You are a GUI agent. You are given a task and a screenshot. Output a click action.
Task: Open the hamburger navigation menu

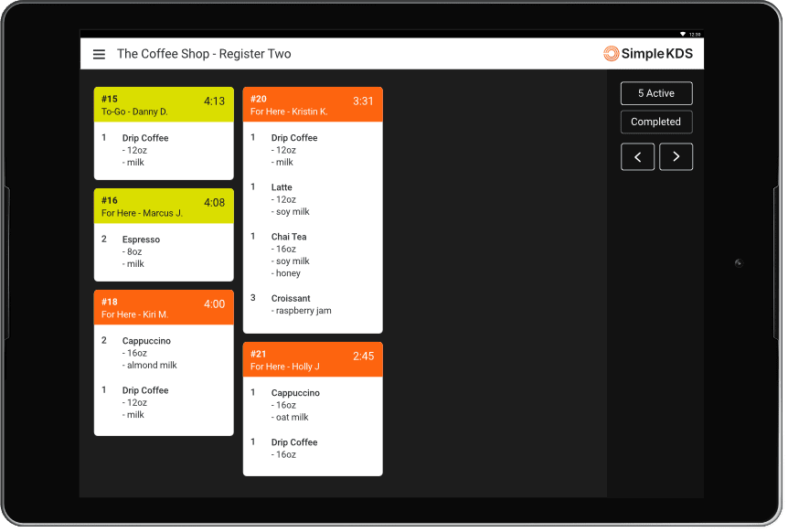pyautogui.click(x=99, y=54)
